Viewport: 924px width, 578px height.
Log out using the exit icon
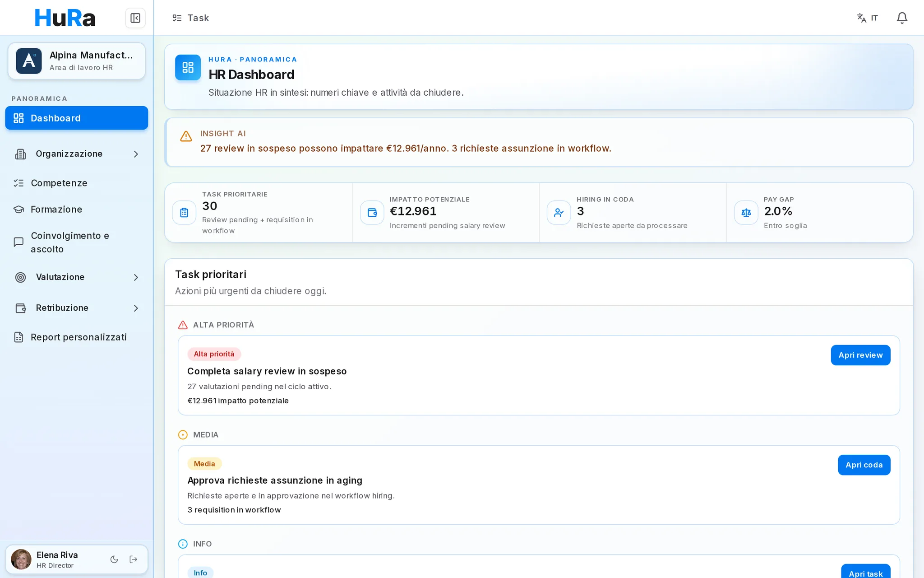[134, 559]
